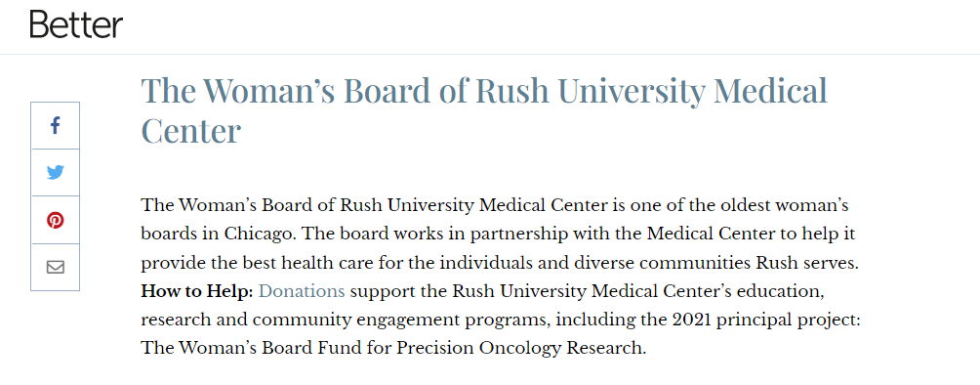
Task: Send the article using envelope email icon
Action: click(x=55, y=268)
